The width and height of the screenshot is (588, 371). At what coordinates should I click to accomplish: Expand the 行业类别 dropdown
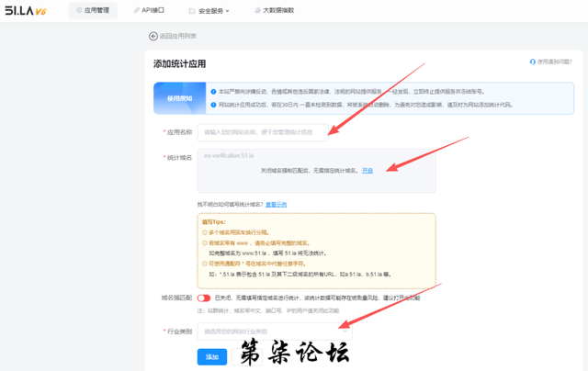(274, 331)
